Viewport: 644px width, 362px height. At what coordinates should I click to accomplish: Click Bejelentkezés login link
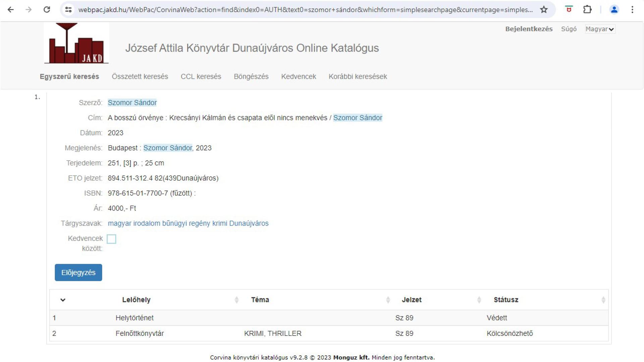(x=529, y=29)
